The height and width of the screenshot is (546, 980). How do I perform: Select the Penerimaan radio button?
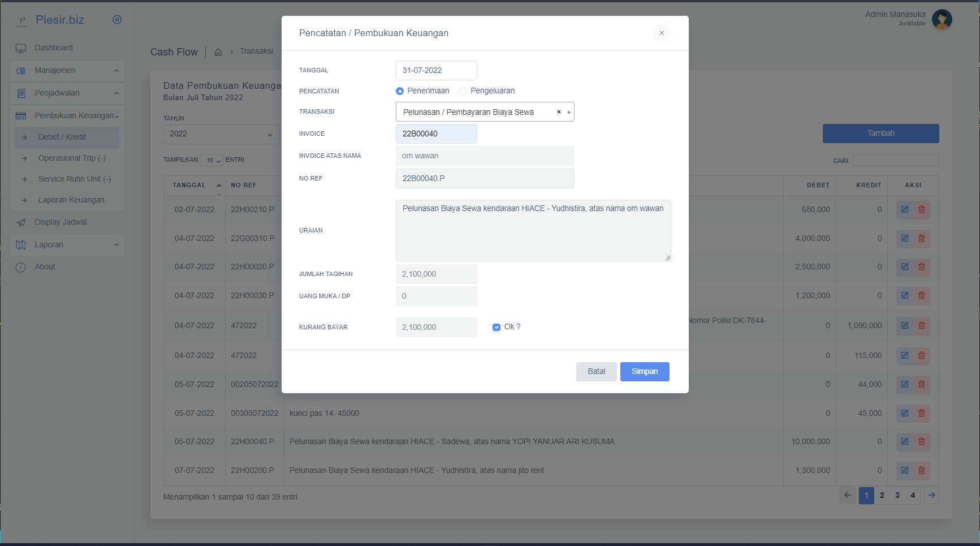pyautogui.click(x=400, y=91)
